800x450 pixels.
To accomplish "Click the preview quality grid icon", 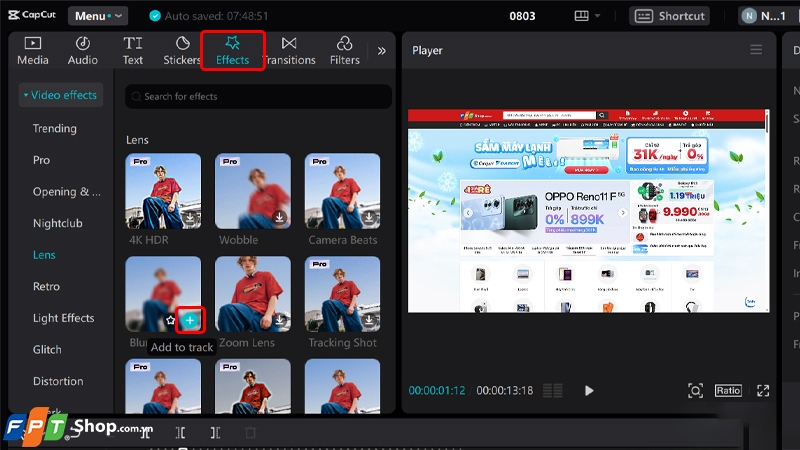I will (553, 391).
